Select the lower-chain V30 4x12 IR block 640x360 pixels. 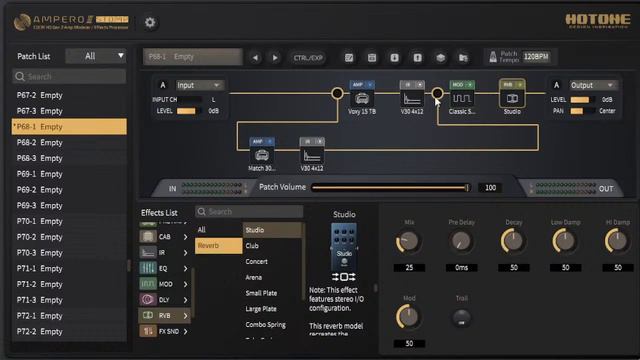312,155
